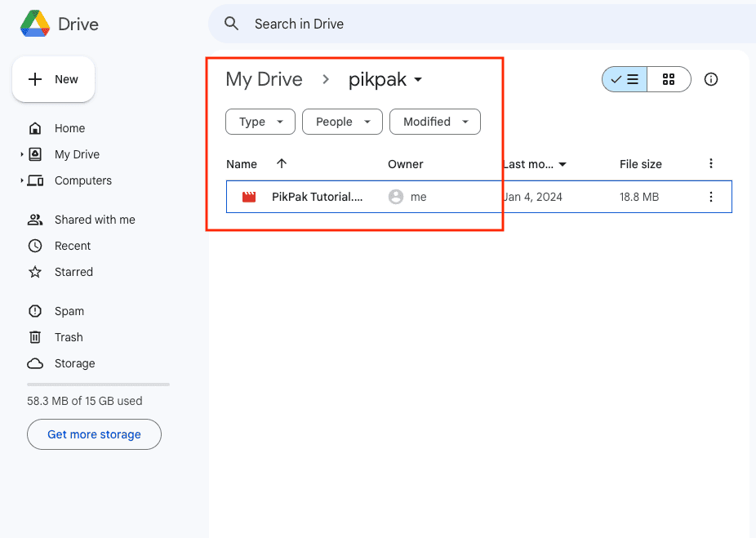Open Computers in the sidebar

pos(83,180)
